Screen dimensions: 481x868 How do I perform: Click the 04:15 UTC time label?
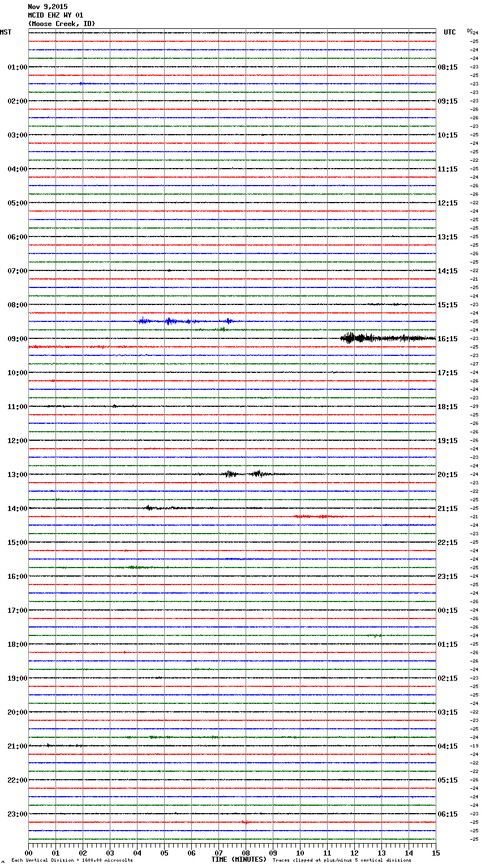(x=448, y=746)
